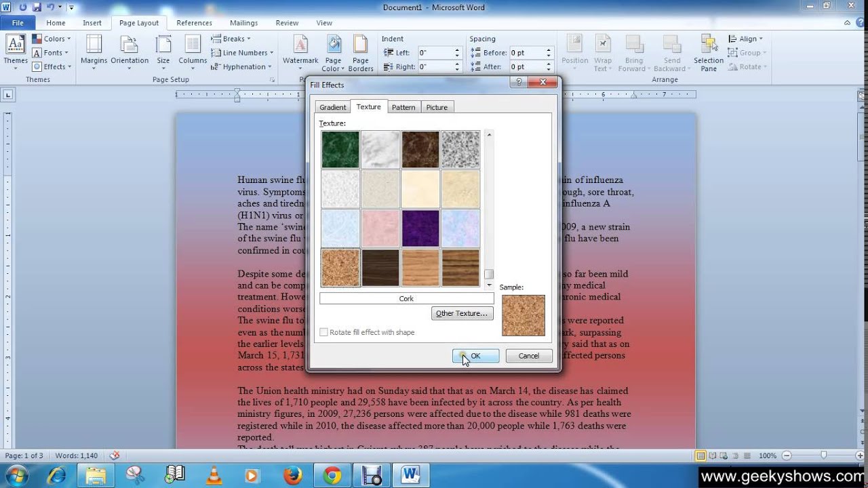This screenshot has height=488, width=868.
Task: Click the Save icon in Quick Access toolbar
Action: pyautogui.click(x=37, y=7)
